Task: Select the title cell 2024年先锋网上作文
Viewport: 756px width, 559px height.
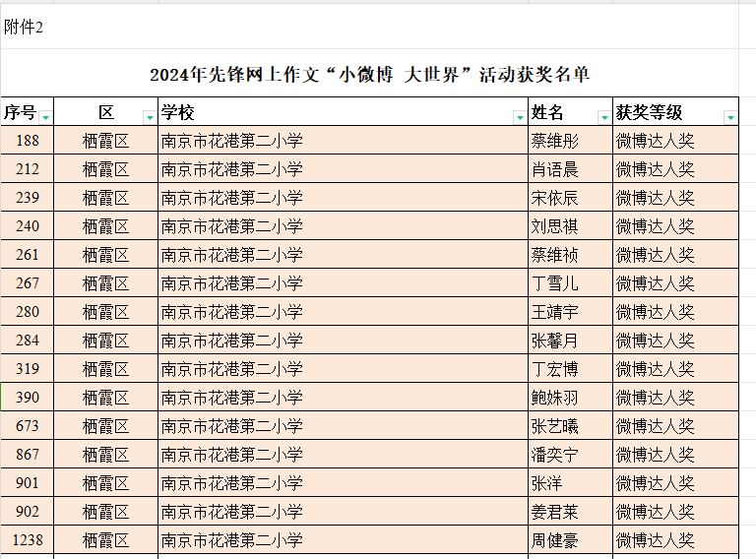Action: (x=370, y=74)
